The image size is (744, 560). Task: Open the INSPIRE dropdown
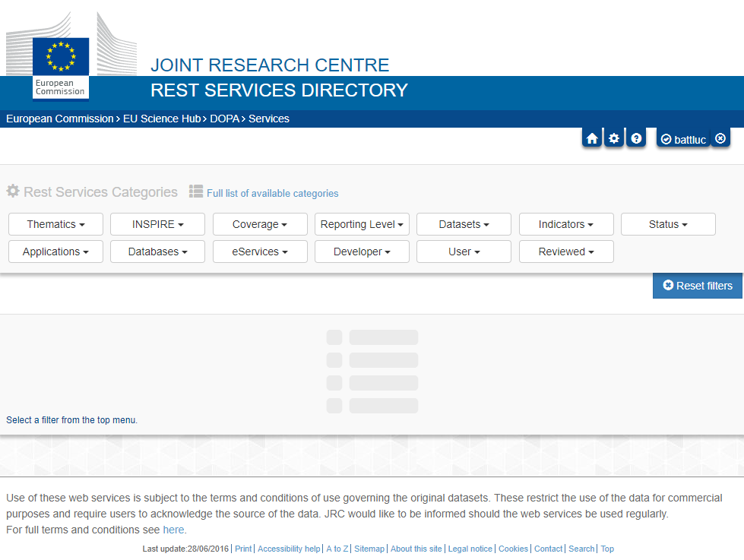157,224
